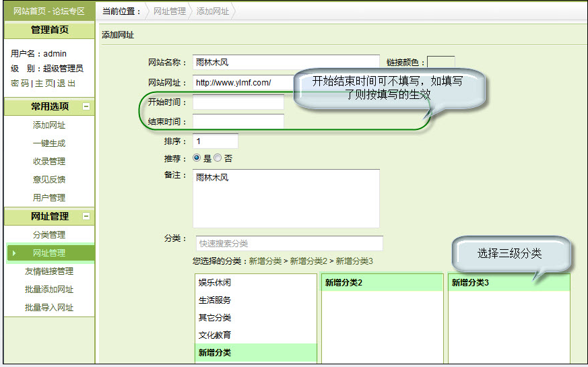Viewport: 588px width, 367px height.
Task: Click 网址管理 breadcrumb item
Action: pos(169,11)
